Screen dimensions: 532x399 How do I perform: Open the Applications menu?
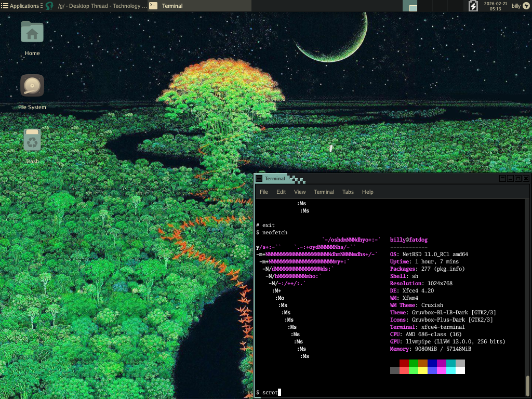click(x=21, y=6)
